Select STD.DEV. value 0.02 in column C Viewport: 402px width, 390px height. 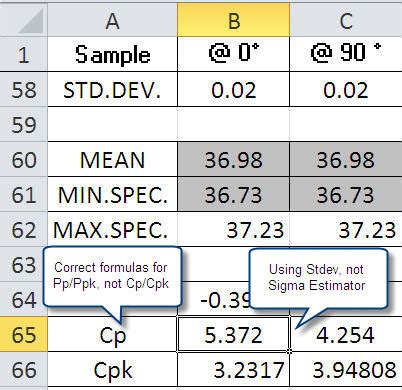(346, 89)
